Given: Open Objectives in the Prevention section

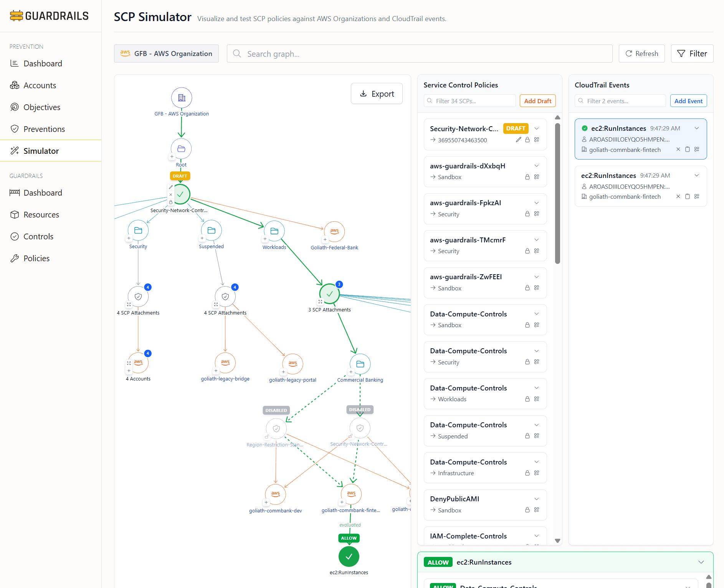Looking at the screenshot, I should point(42,107).
